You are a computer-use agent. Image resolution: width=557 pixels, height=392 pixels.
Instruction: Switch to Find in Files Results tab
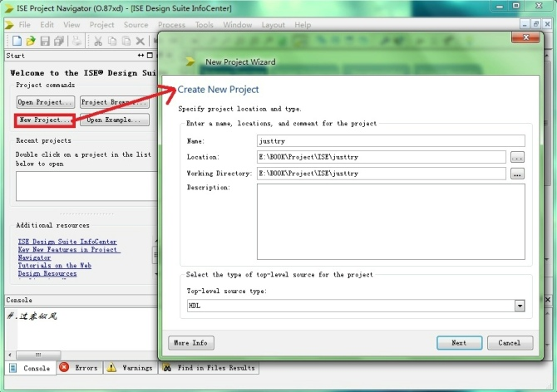click(x=209, y=368)
